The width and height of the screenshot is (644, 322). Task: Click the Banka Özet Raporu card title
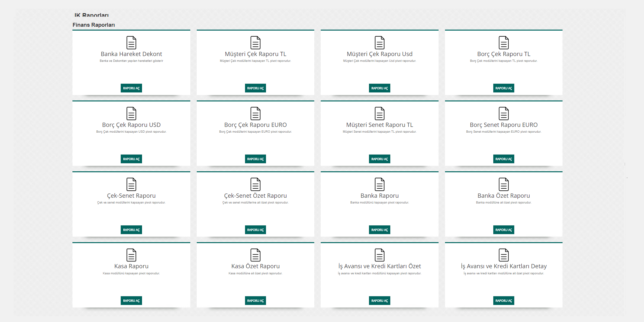coord(504,196)
